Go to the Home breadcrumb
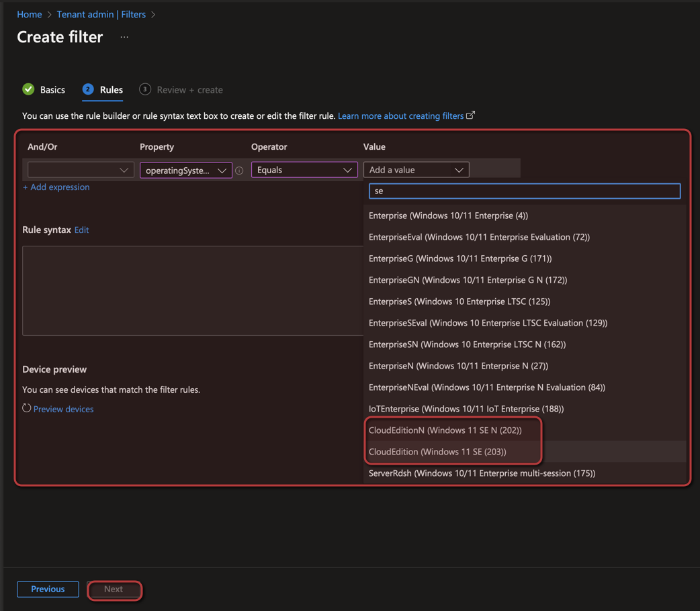700x611 pixels. 30,14
